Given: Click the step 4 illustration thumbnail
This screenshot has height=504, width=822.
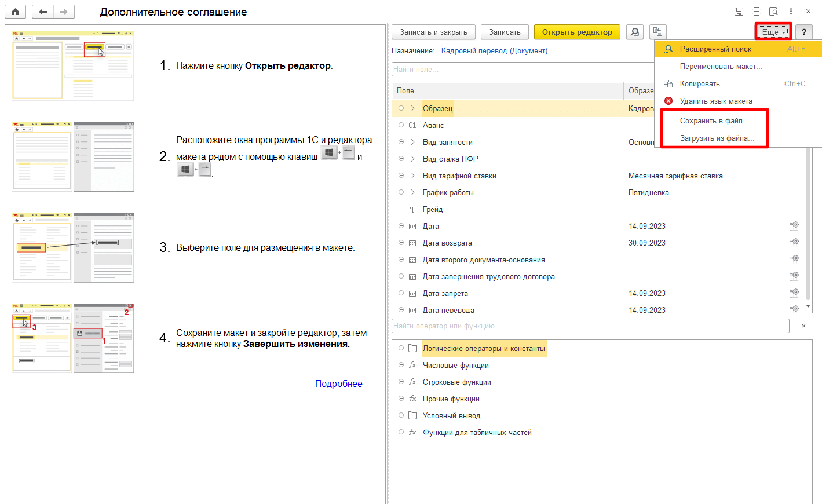Looking at the screenshot, I should point(73,338).
